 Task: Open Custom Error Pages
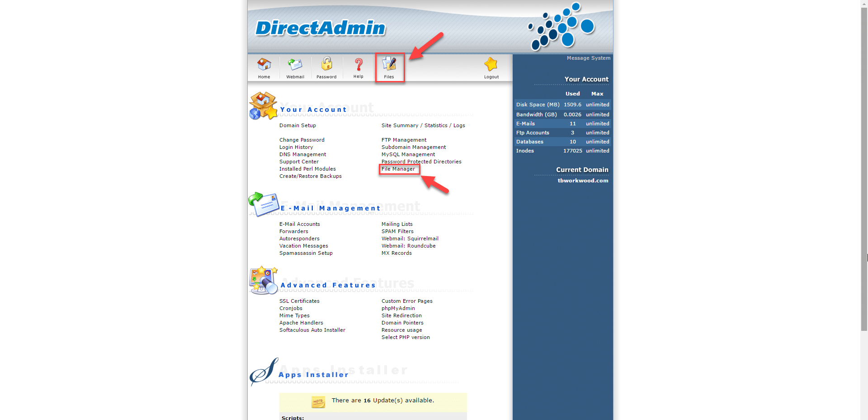(x=407, y=301)
